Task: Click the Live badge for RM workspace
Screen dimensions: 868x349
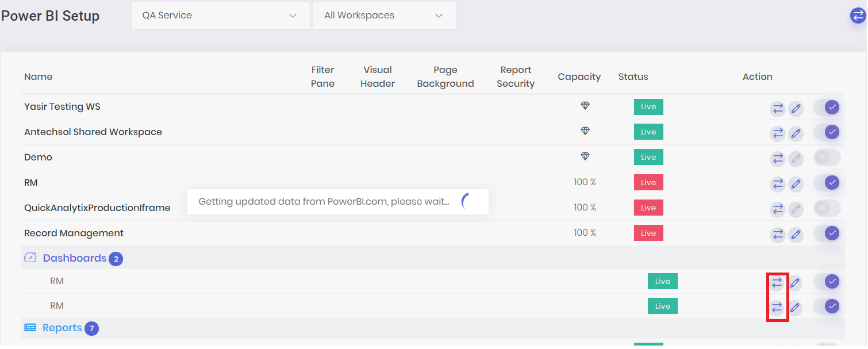Action: point(648,182)
